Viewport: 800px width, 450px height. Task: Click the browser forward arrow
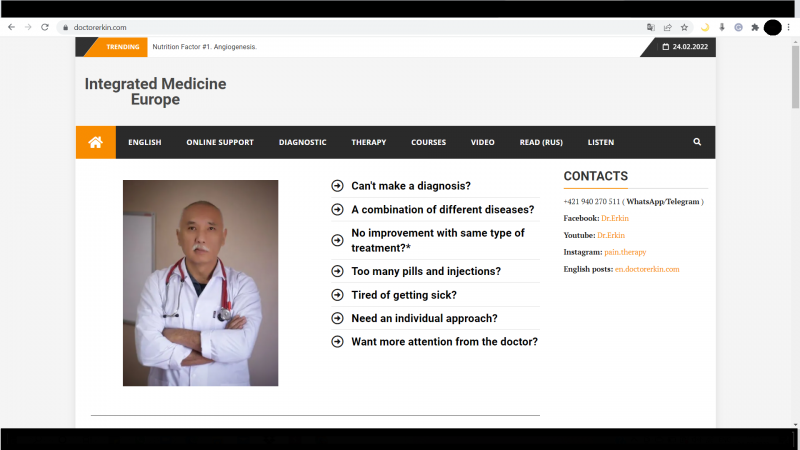(28, 27)
